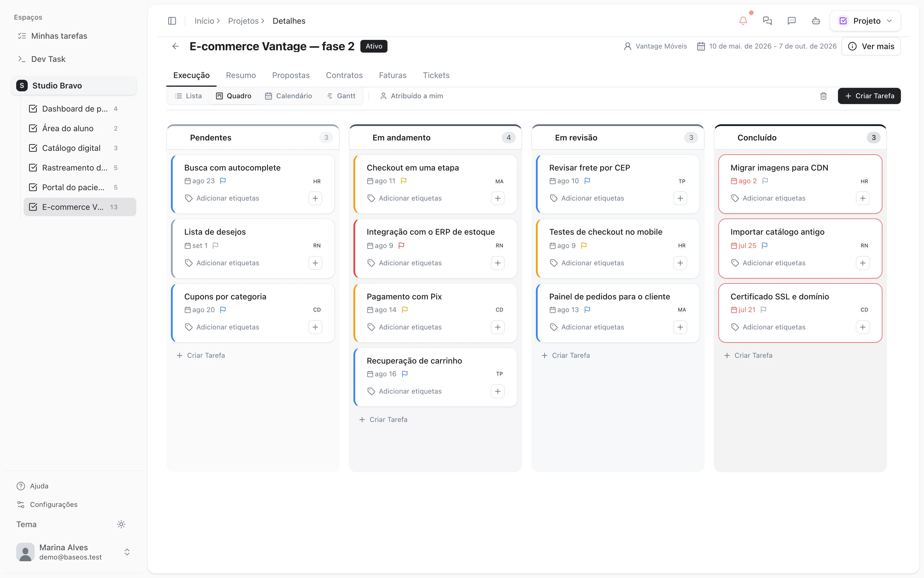The height and width of the screenshot is (578, 924).
Task: Go to Início breadcrumb
Action: [204, 21]
